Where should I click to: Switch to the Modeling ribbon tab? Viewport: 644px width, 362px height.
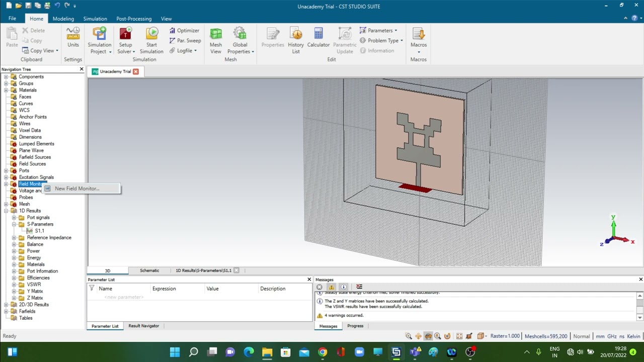click(63, 19)
